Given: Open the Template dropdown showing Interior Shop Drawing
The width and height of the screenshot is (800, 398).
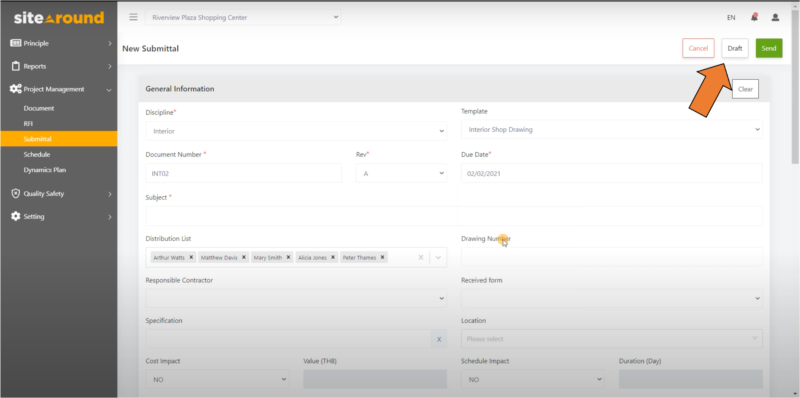Looking at the screenshot, I should coord(612,130).
